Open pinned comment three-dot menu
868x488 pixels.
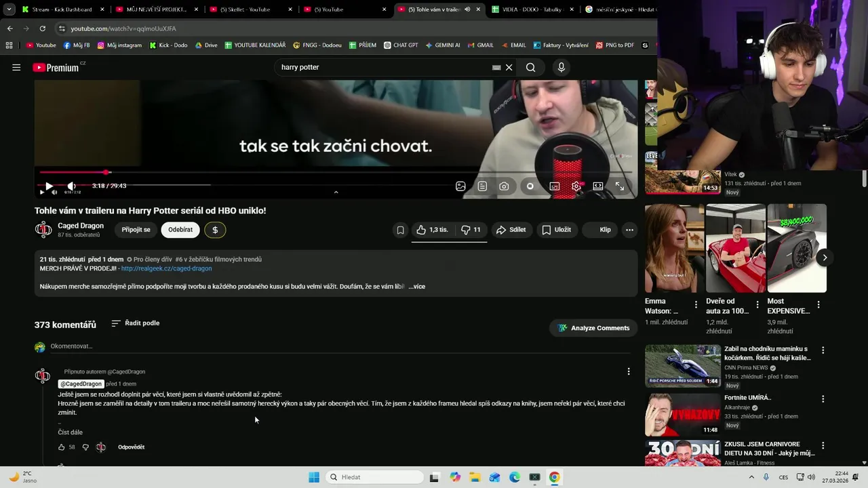(629, 371)
